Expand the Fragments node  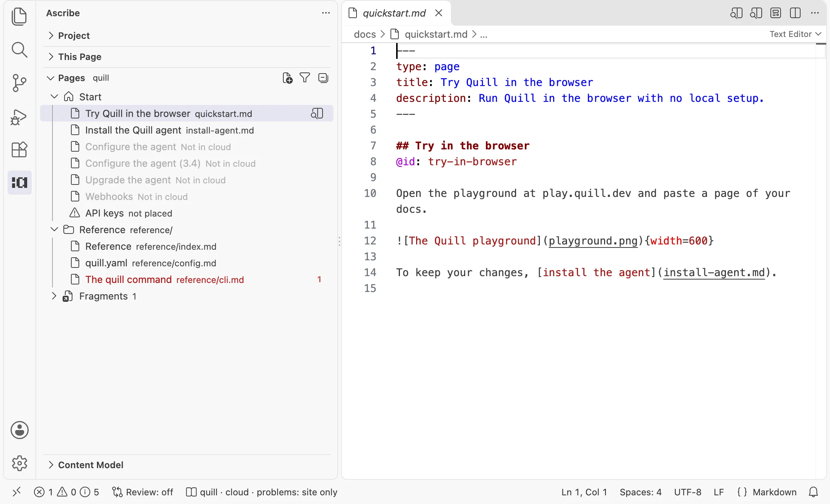click(54, 296)
